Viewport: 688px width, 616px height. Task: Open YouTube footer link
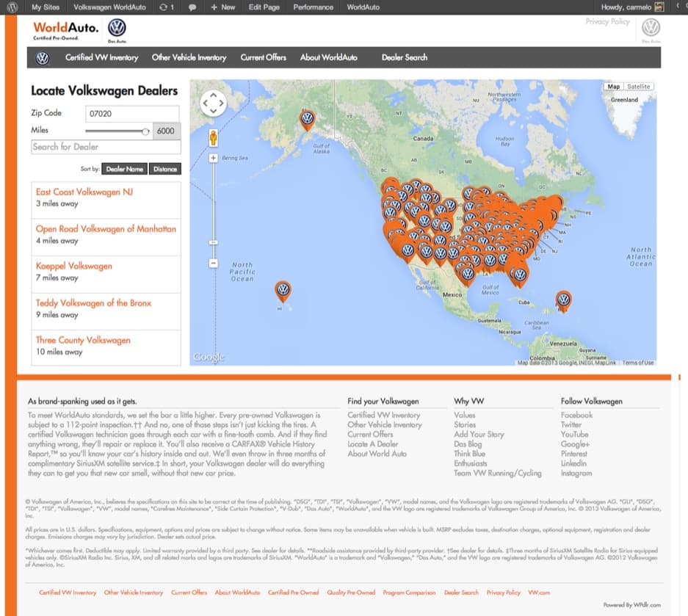(574, 435)
